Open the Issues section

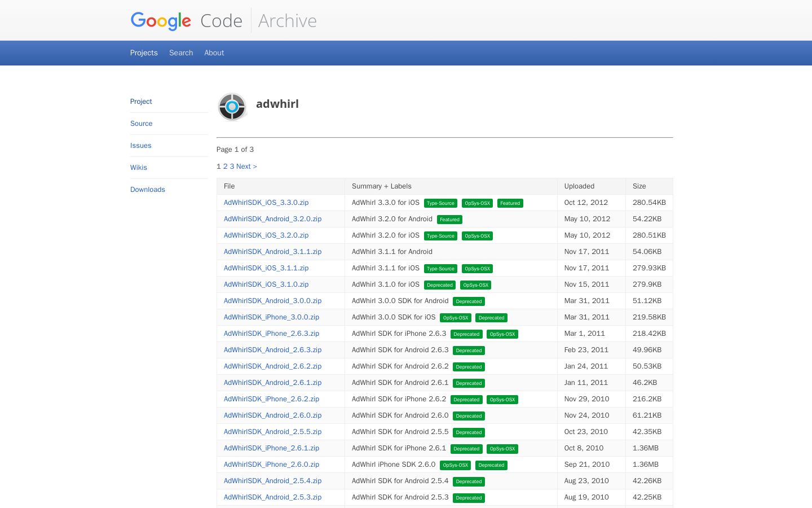(x=141, y=146)
